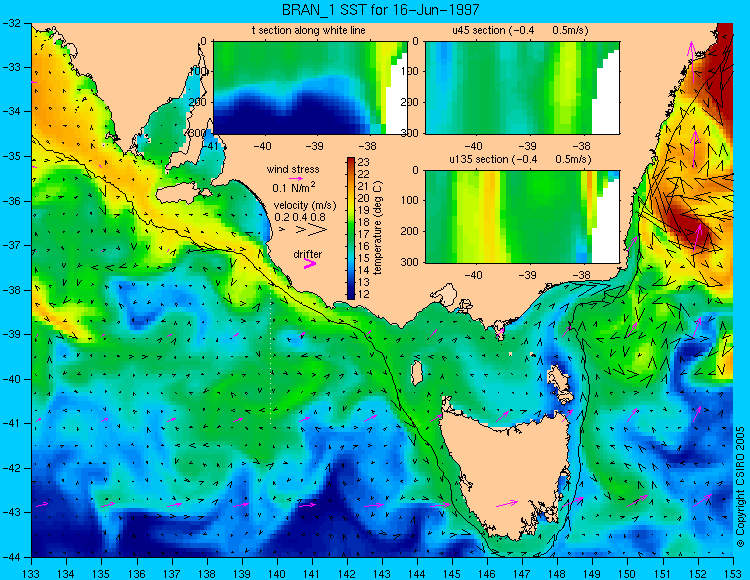Click the 'drifter' legend label
This screenshot has width=750, height=580.
coord(308,254)
